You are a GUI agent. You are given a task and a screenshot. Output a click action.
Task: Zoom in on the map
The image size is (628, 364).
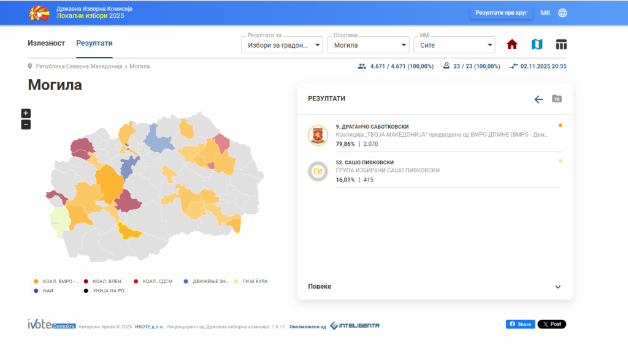pyautogui.click(x=26, y=113)
